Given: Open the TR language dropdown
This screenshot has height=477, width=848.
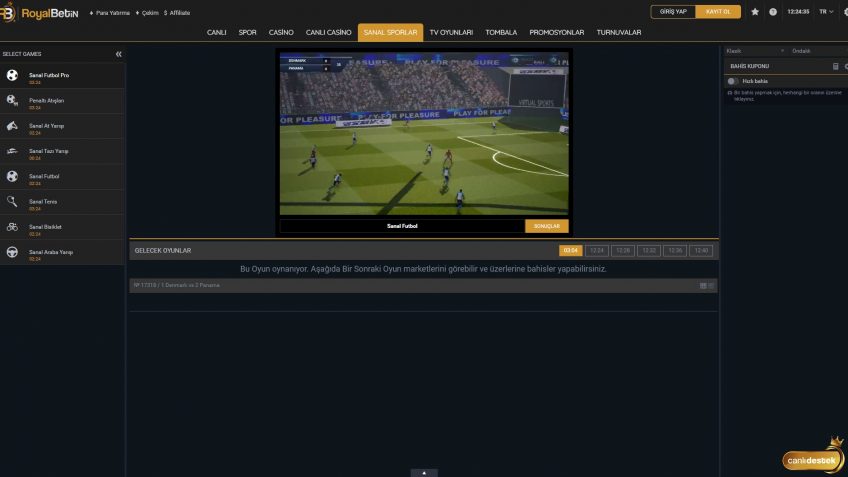Looking at the screenshot, I should coord(826,12).
